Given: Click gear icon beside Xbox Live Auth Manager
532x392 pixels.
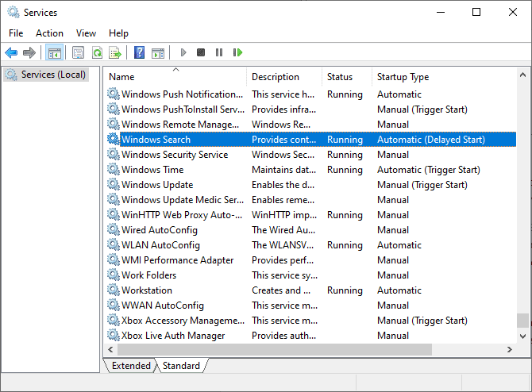Looking at the screenshot, I should point(114,335).
